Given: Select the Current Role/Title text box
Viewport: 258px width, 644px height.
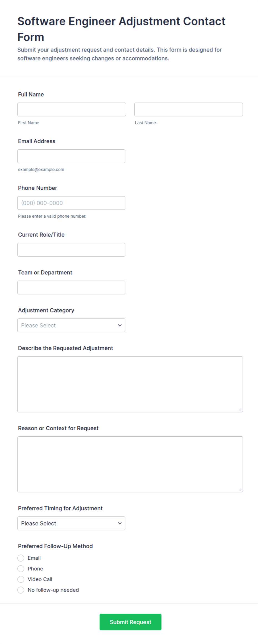Looking at the screenshot, I should click(x=71, y=250).
